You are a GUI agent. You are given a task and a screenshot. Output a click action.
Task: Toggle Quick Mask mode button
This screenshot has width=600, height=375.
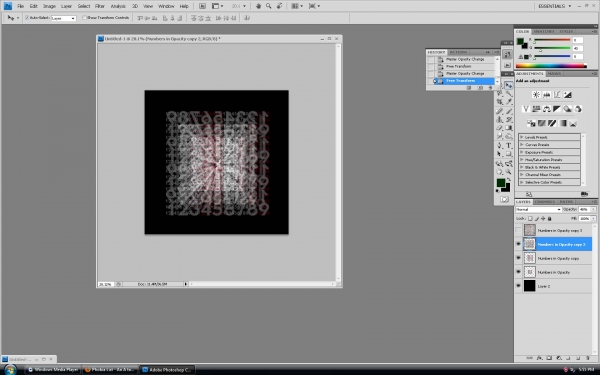(x=504, y=199)
